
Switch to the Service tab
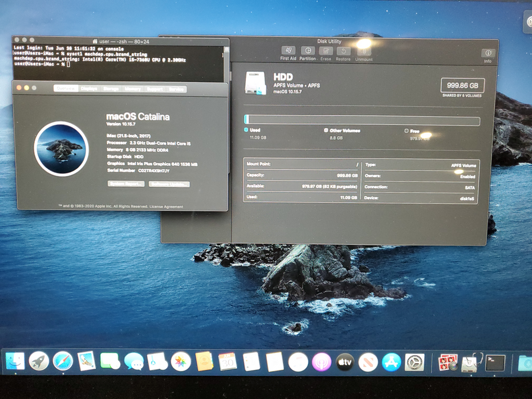(x=176, y=89)
